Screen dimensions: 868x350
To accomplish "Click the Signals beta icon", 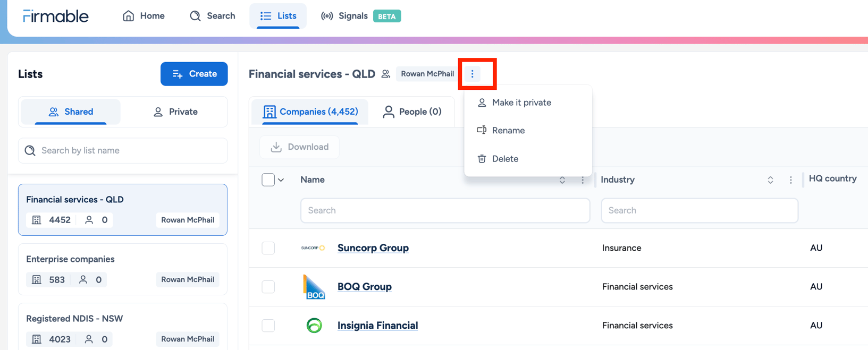I will [326, 15].
